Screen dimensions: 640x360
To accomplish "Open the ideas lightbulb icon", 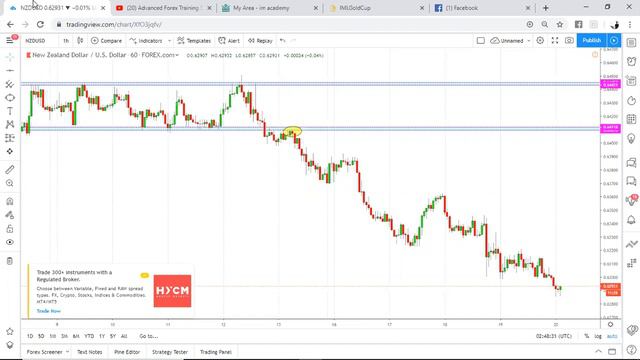I will tap(631, 139).
